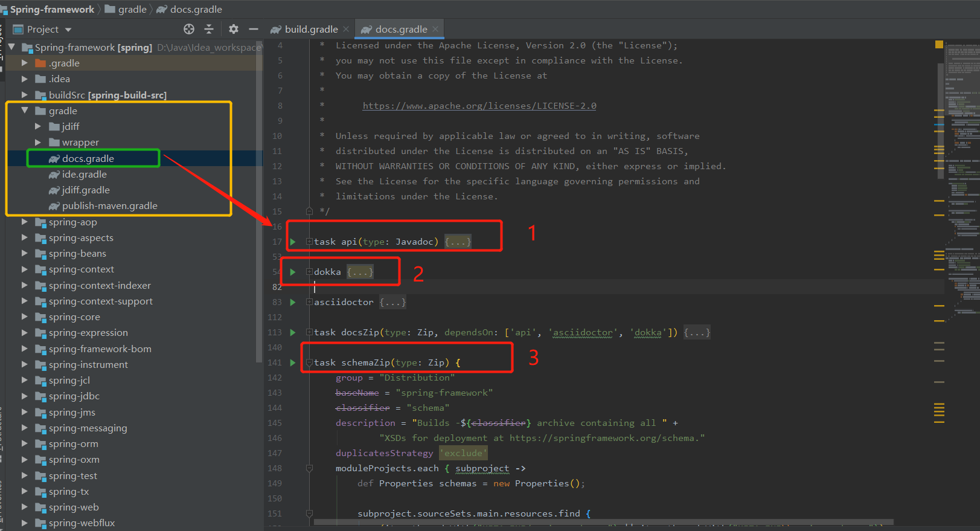This screenshot has width=980, height=531.
Task: Click the editor horizontal scrollbar
Action: point(604,522)
